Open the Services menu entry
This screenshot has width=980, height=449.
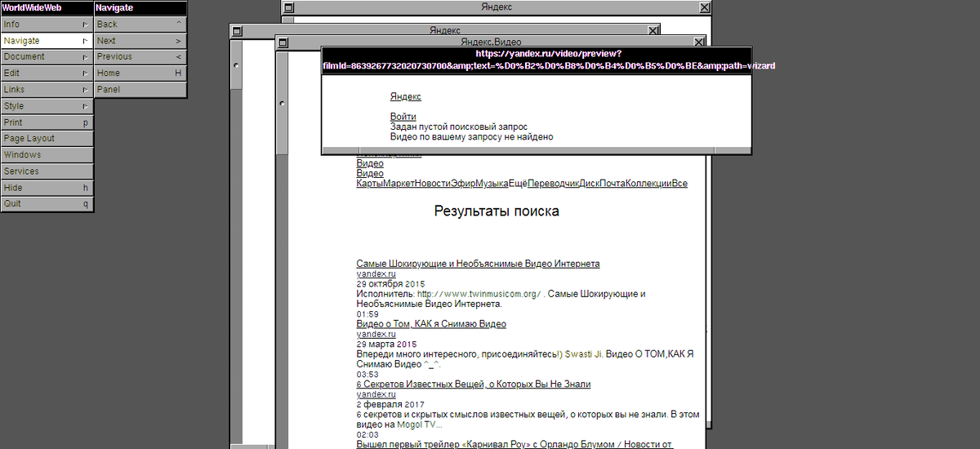[x=47, y=171]
